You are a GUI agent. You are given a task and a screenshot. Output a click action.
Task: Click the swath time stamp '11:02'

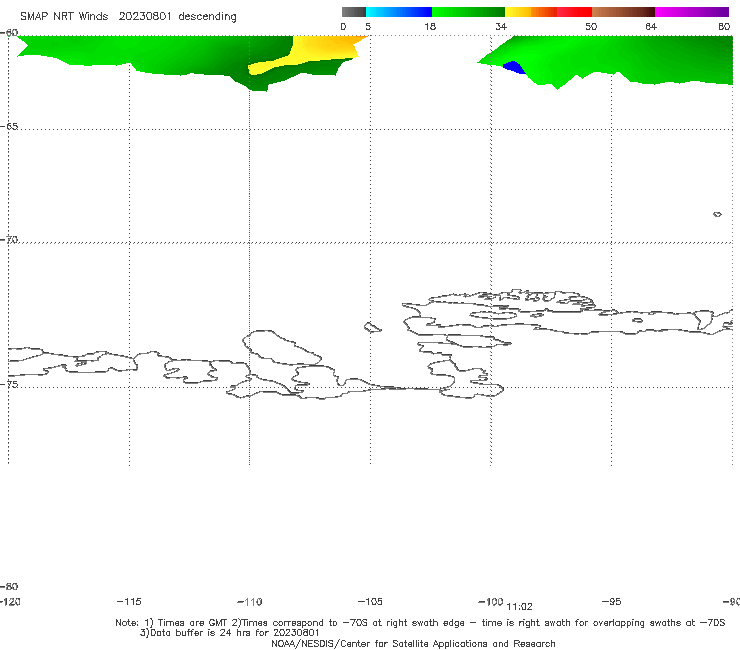click(519, 607)
